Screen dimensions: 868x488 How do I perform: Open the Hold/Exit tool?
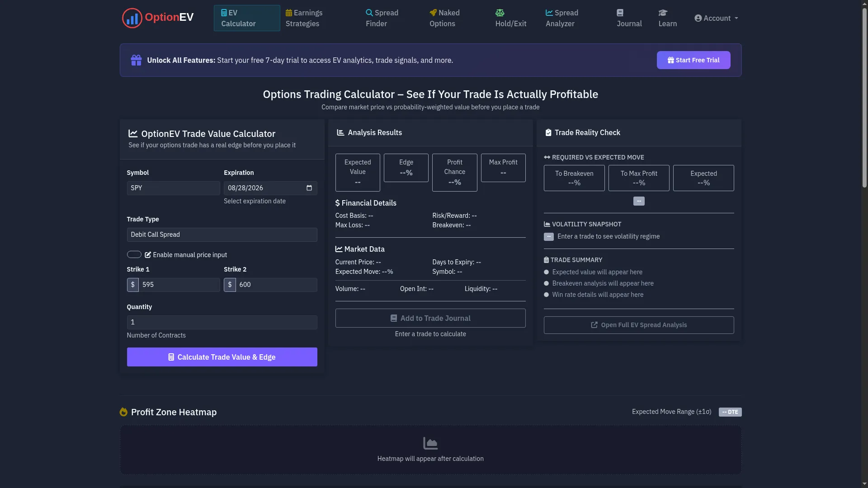pos(511,18)
